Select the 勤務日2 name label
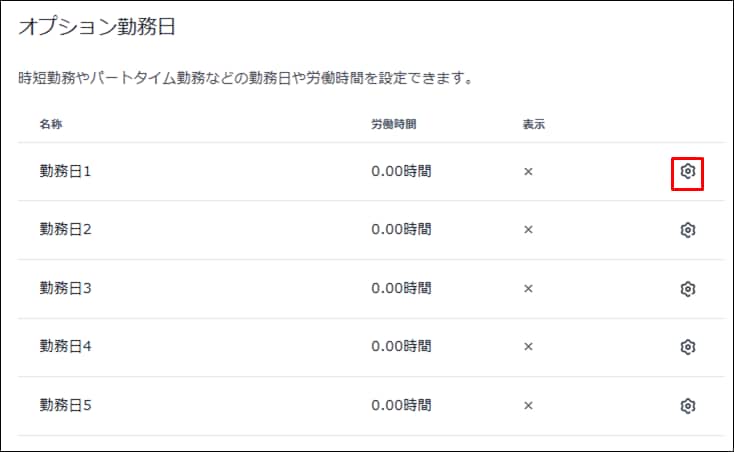734x452 pixels. (x=66, y=230)
